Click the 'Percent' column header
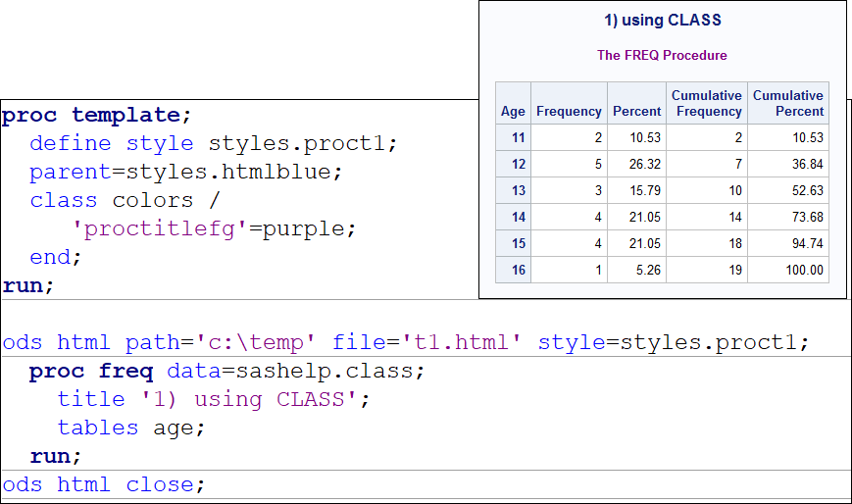This screenshot has width=852, height=504. [636, 112]
